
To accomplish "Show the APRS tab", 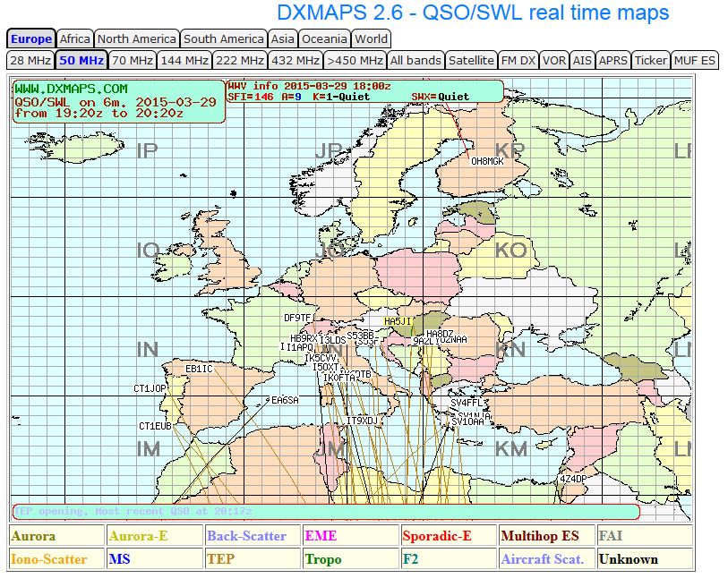I will pyautogui.click(x=612, y=60).
